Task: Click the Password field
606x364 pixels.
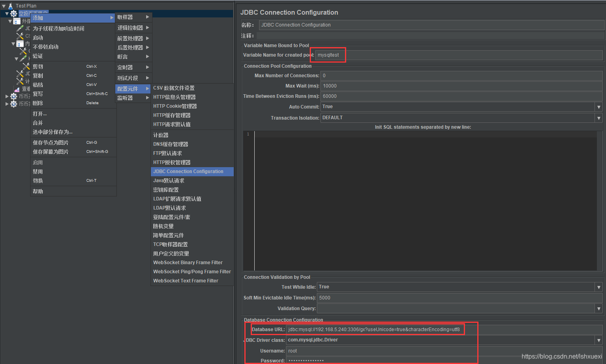Action: pos(444,360)
